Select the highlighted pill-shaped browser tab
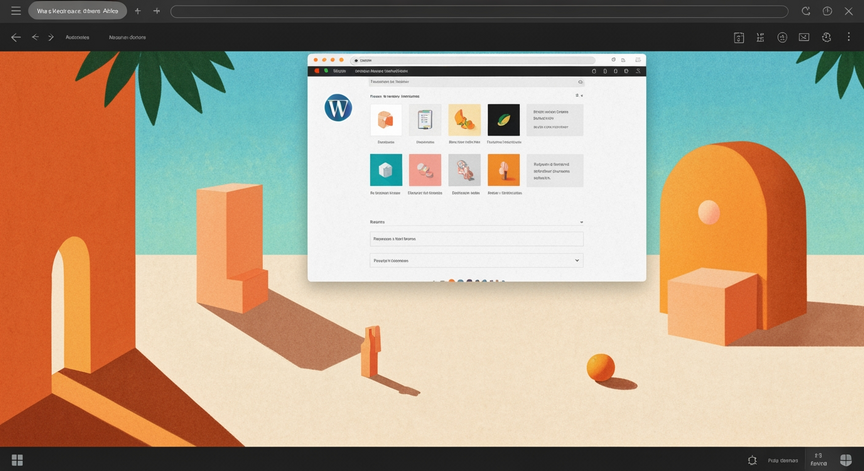864x471 pixels. [78, 11]
